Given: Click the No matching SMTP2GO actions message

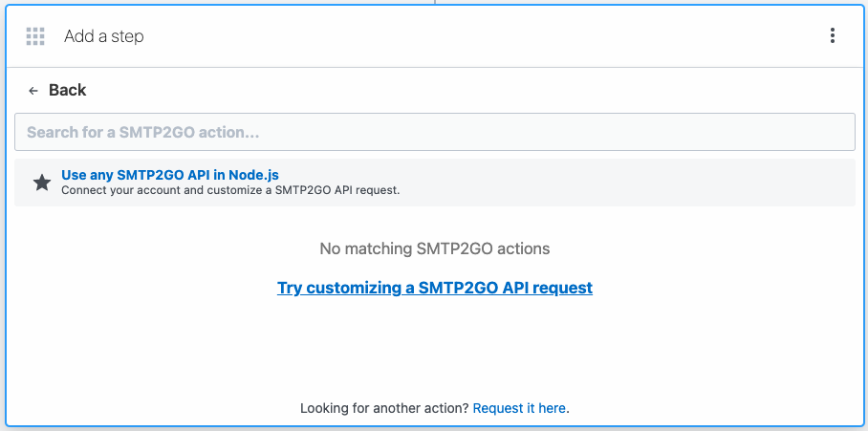Looking at the screenshot, I should 435,249.
